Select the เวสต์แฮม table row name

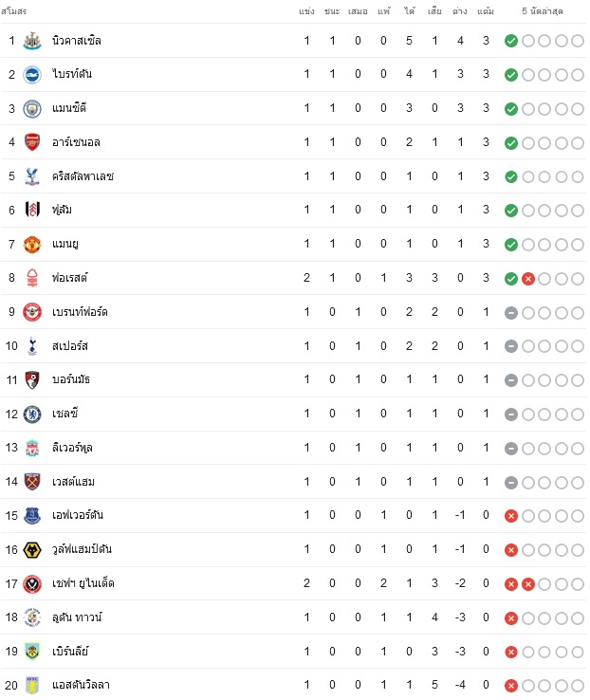pyautogui.click(x=73, y=482)
